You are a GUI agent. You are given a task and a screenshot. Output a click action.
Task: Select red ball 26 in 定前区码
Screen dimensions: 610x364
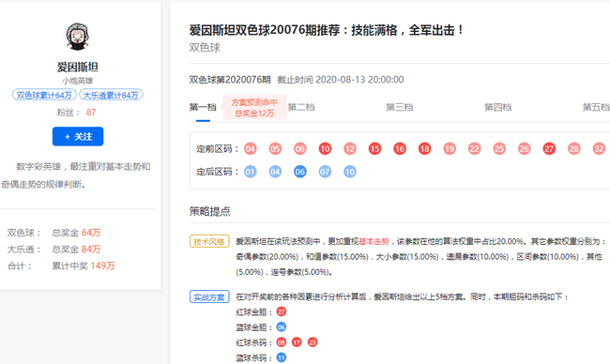(x=524, y=148)
